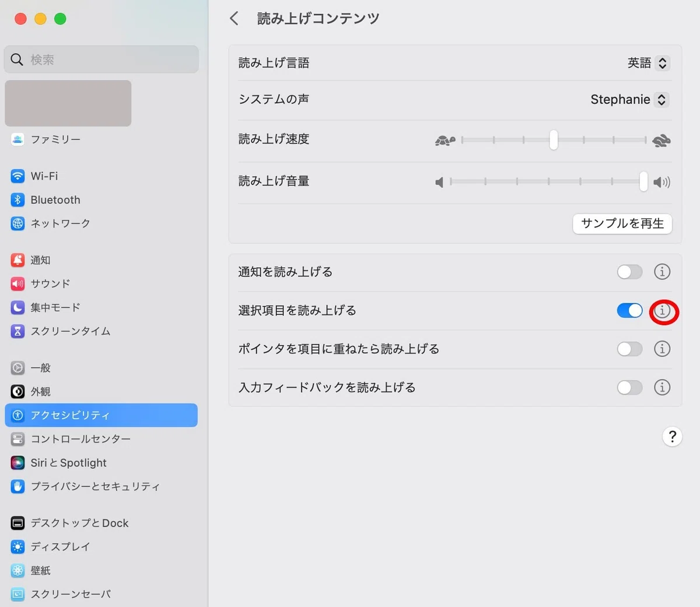Click the tortoise slow-speed icon
The image size is (700, 607).
click(445, 141)
